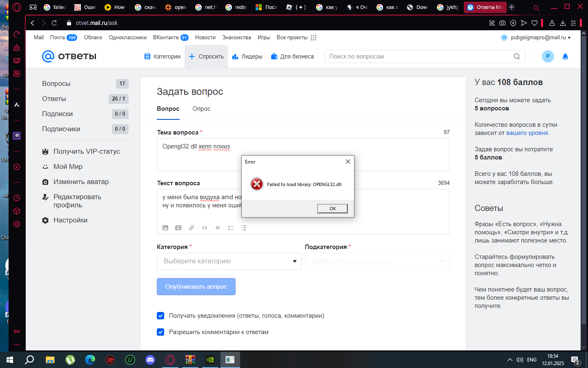This screenshot has height=368, width=588.
Task: Open Windows Start menu
Action: (x=10, y=360)
